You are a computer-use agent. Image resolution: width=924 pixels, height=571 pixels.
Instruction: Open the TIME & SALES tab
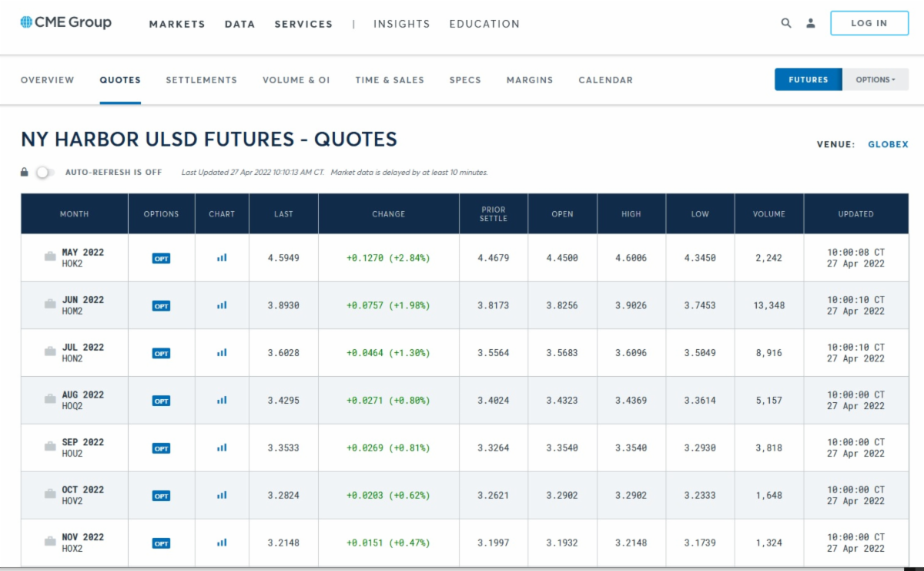point(390,80)
